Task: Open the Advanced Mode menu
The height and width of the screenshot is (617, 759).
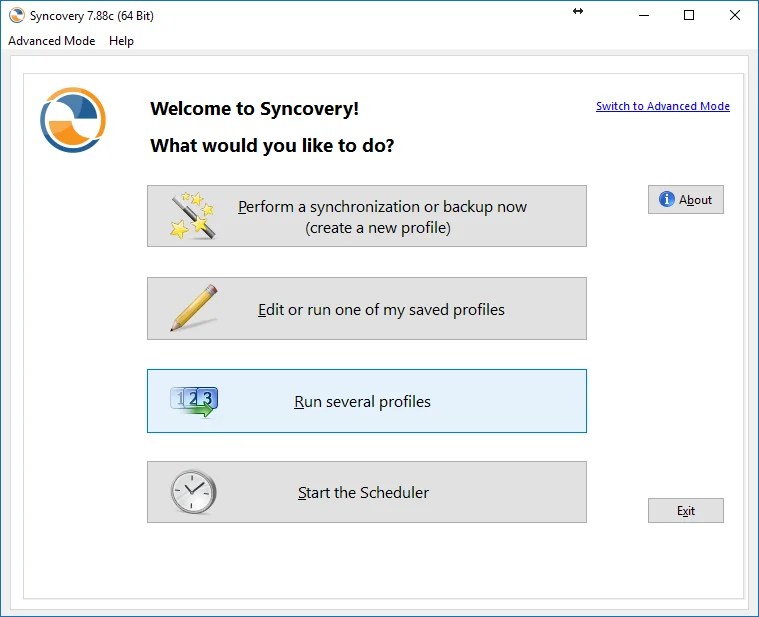Action: tap(52, 41)
